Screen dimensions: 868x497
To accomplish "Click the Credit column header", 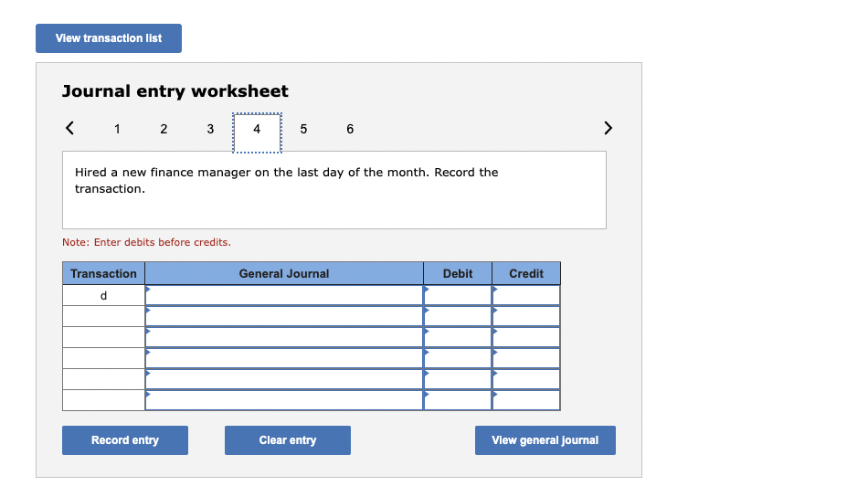I will tap(526, 273).
